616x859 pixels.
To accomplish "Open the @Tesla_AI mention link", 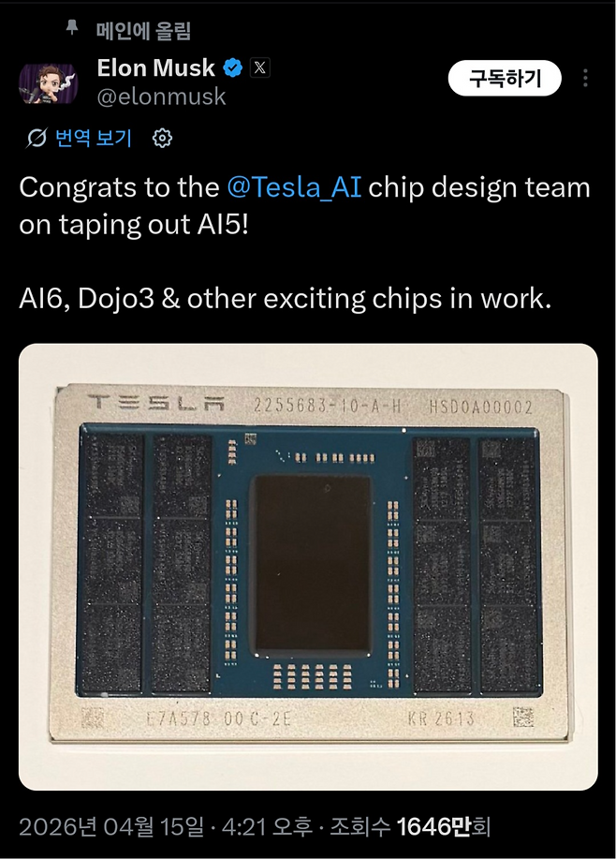I will pos(294,187).
